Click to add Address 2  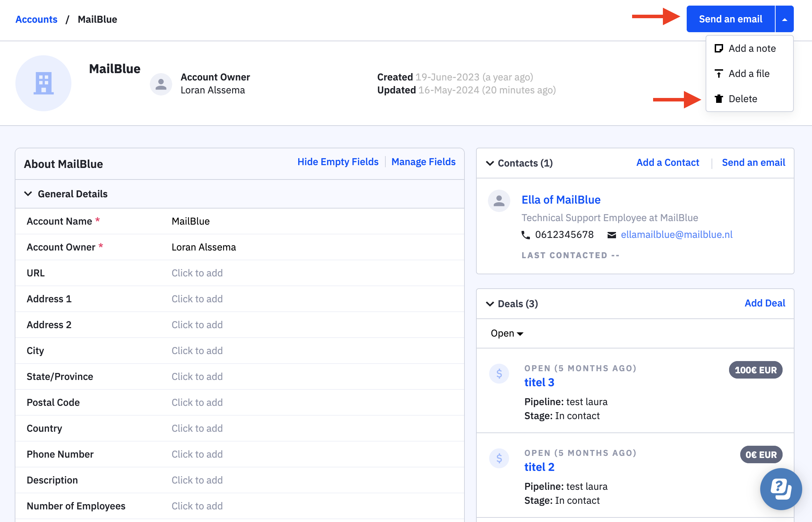click(197, 325)
